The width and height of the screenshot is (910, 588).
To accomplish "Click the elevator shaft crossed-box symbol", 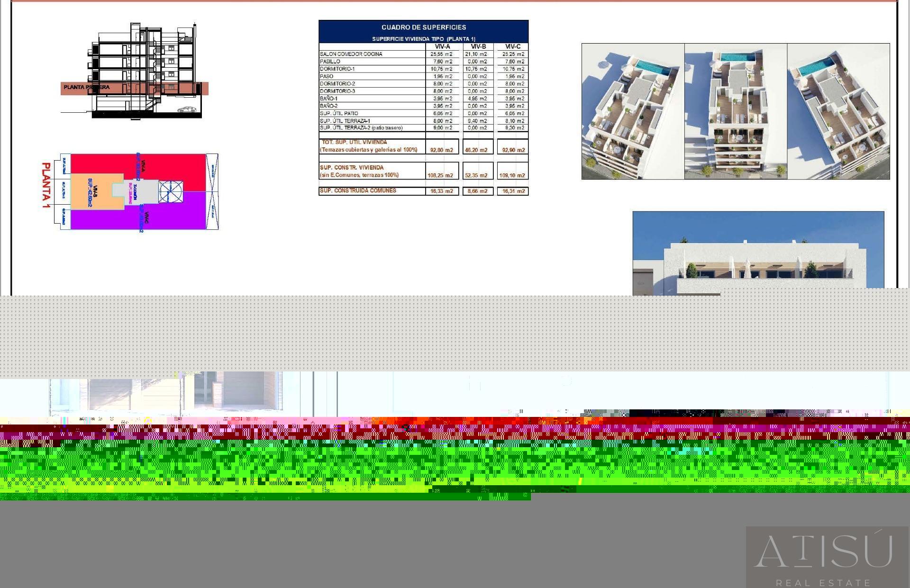I will click(x=171, y=191).
